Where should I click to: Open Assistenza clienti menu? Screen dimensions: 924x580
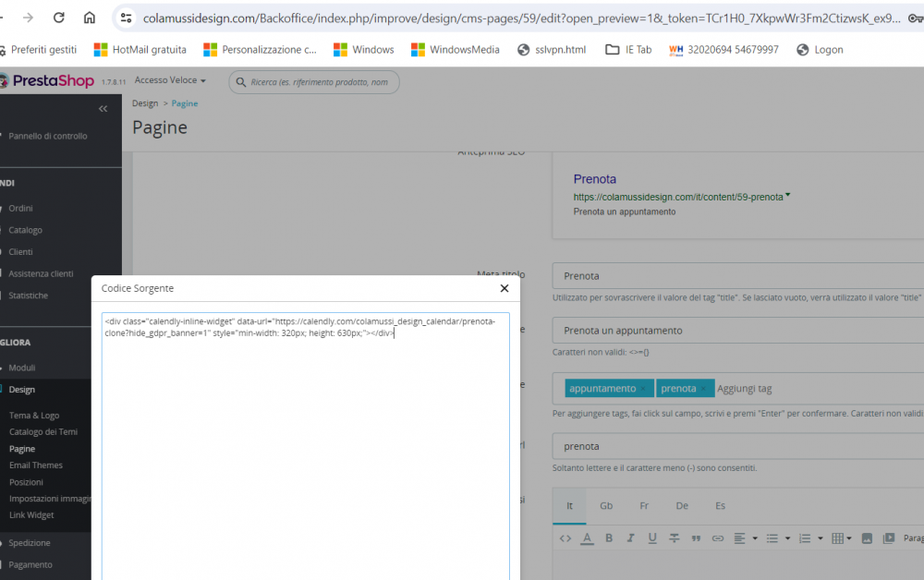(x=41, y=273)
